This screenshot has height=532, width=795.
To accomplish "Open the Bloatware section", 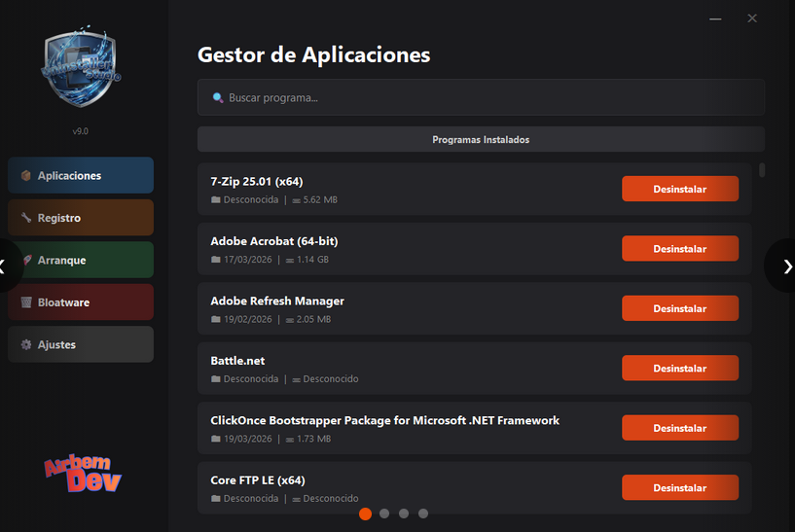I will coord(81,301).
